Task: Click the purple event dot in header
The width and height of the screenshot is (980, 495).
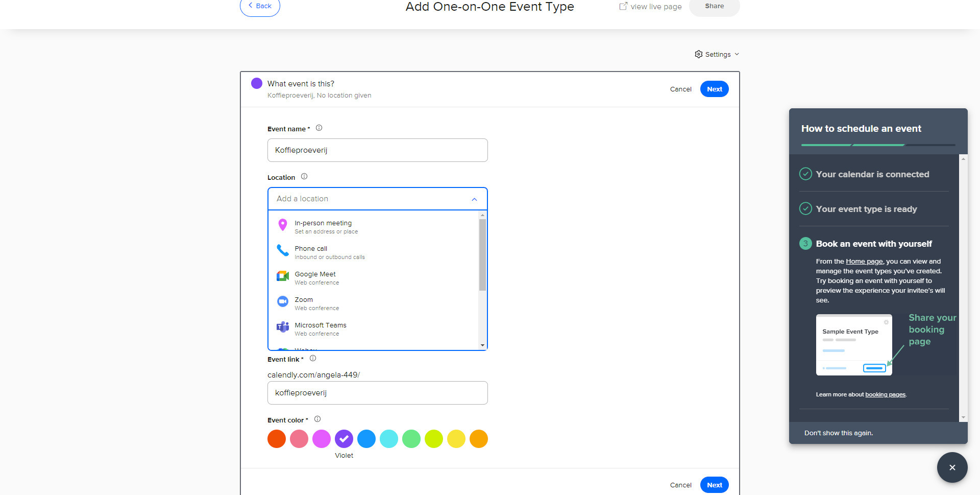Action: (257, 83)
